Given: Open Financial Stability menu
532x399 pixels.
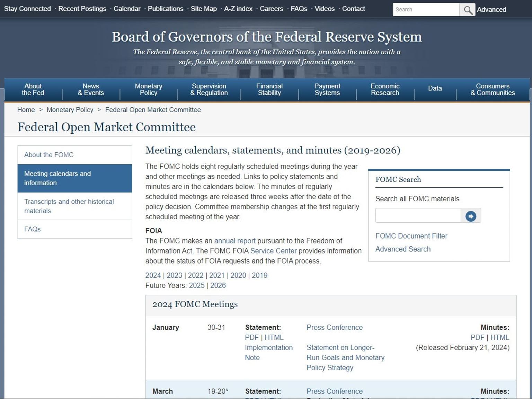Looking at the screenshot, I should pyautogui.click(x=269, y=89).
